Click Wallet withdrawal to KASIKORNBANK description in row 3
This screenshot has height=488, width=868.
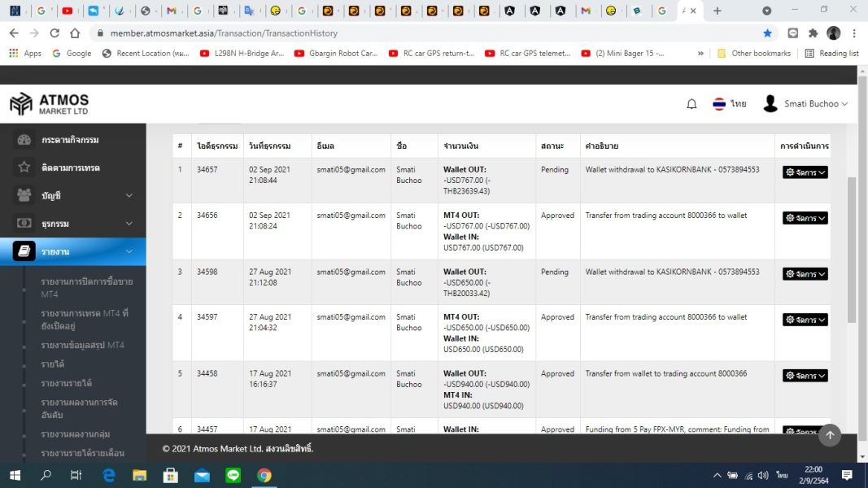coord(672,272)
